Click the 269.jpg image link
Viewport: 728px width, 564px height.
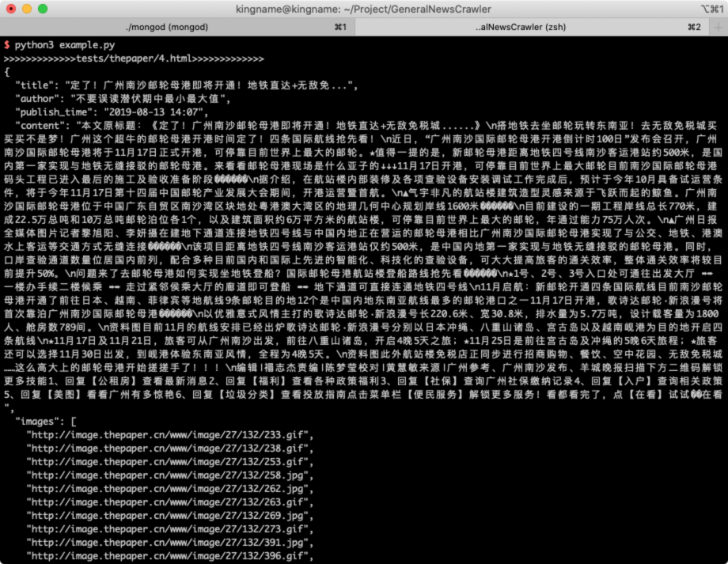[x=167, y=516]
